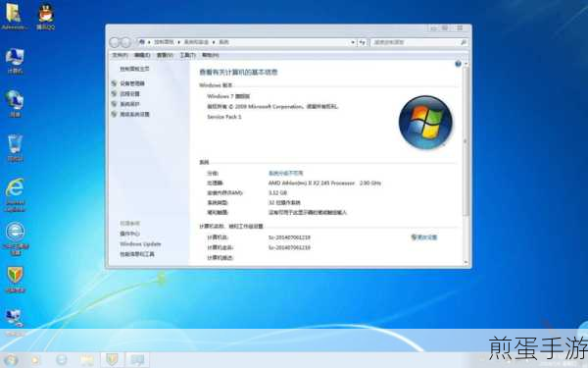Click the Service Pack 1 text
Screen dimensions: 588x368
coord(224,117)
